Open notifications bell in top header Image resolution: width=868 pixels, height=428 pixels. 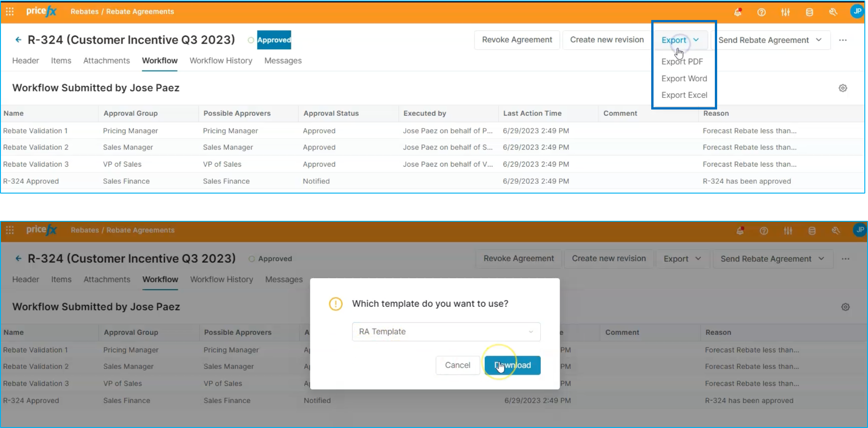click(738, 12)
